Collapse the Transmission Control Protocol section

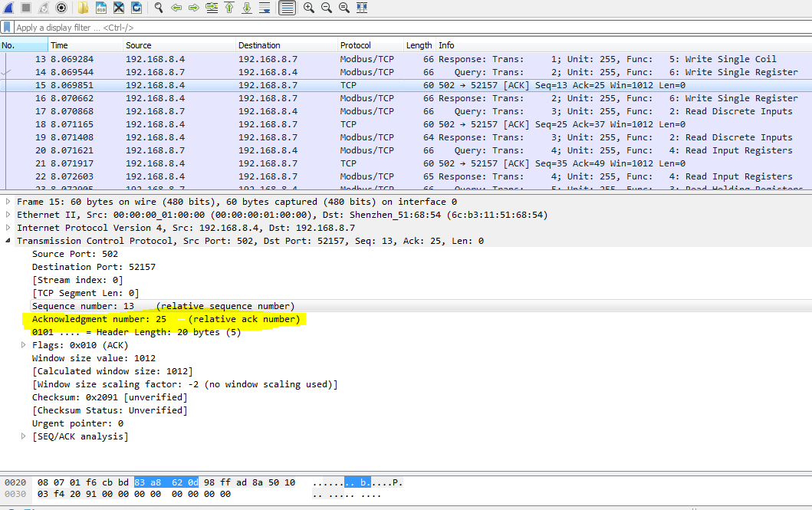click(x=8, y=241)
